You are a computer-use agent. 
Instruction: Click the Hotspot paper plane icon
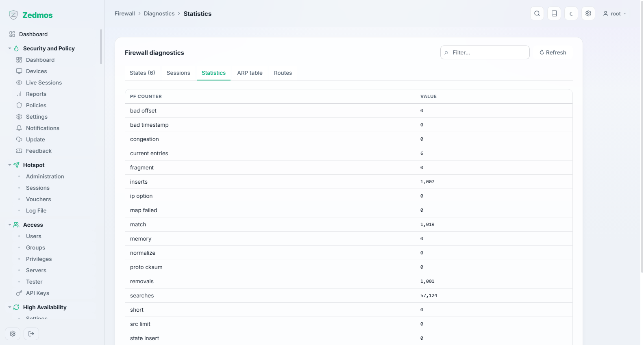pyautogui.click(x=16, y=165)
